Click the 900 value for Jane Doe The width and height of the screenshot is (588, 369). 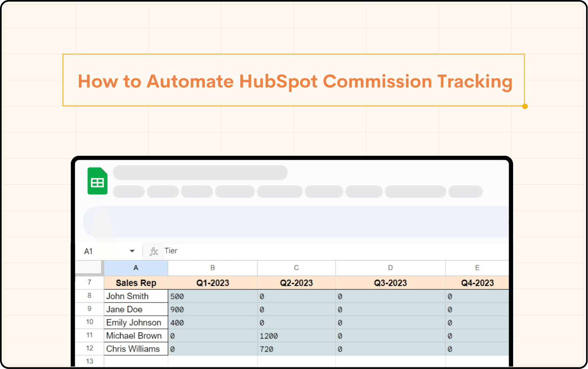point(213,309)
